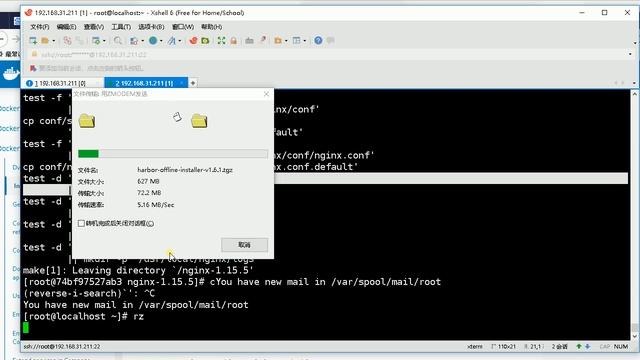Click the green globe encoding icon
Viewport: 640px width, 360px height.
point(153,40)
